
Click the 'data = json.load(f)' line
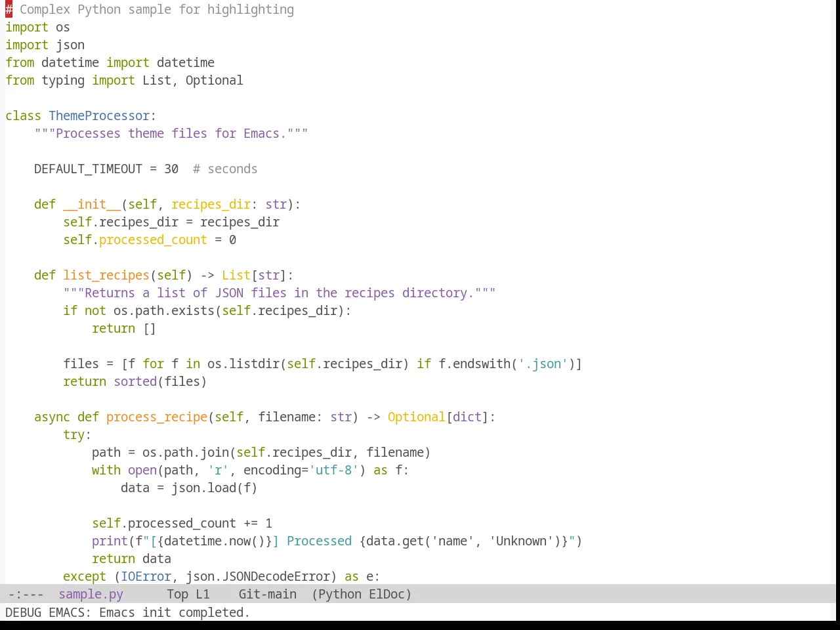(189, 488)
